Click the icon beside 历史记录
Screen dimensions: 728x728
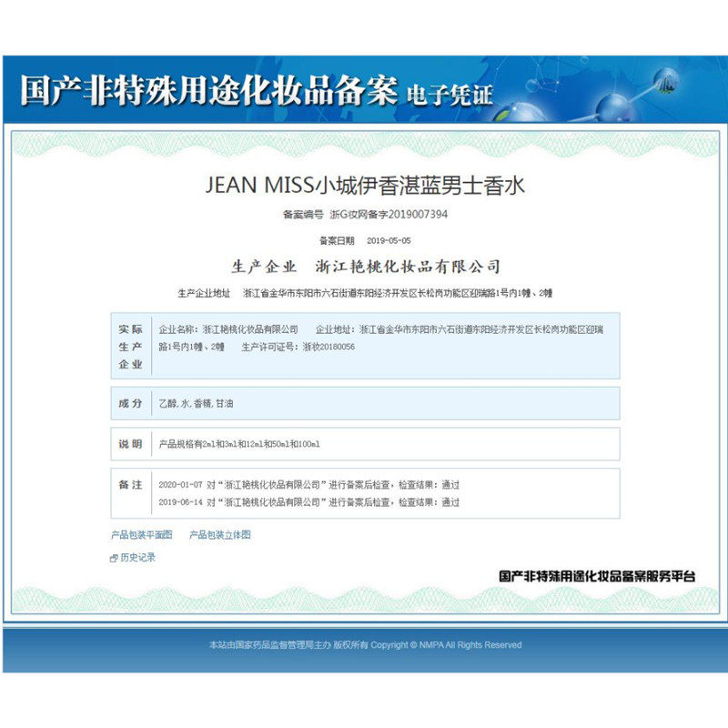pyautogui.click(x=114, y=558)
